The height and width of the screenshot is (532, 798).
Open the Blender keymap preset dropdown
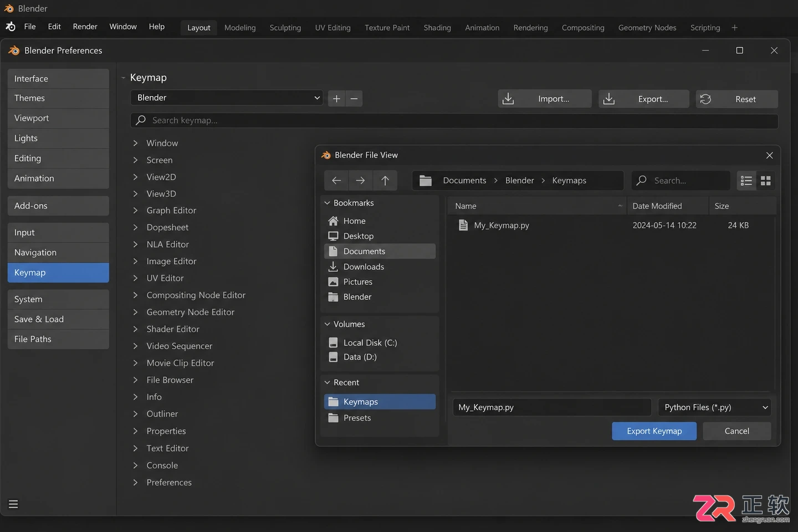coord(227,98)
